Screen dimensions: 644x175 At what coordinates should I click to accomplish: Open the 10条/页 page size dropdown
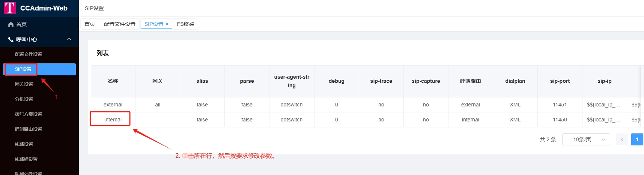click(x=586, y=139)
